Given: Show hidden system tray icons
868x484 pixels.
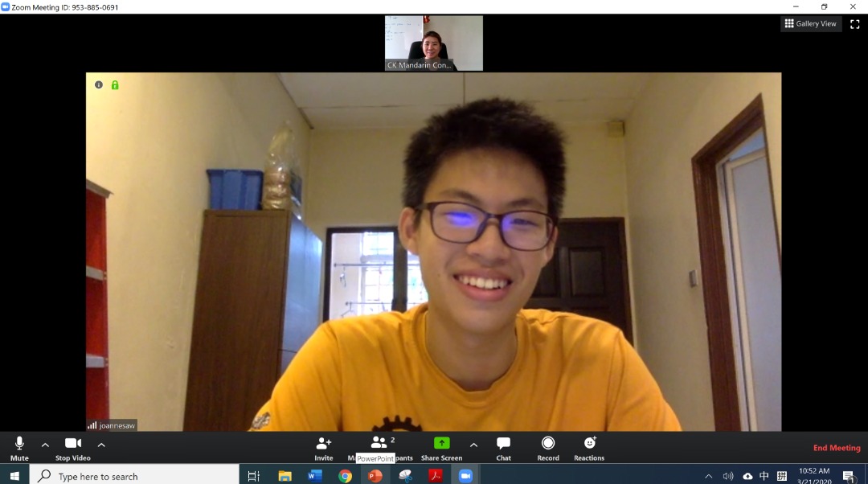Looking at the screenshot, I should click(709, 476).
